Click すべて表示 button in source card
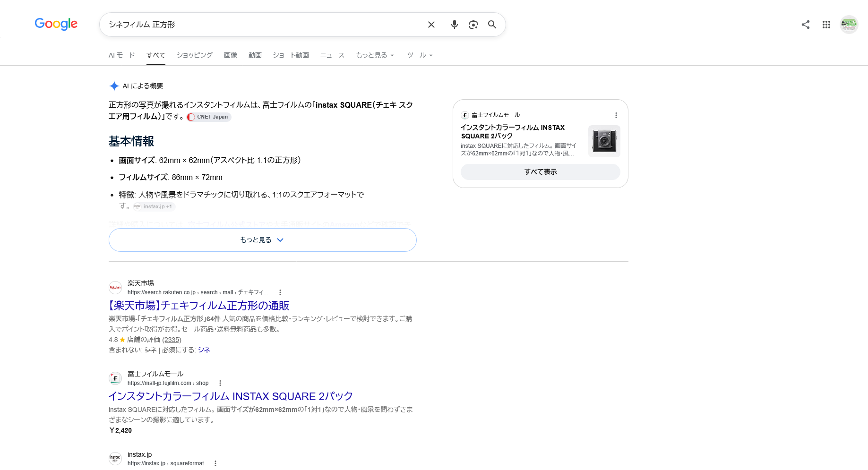 click(541, 172)
